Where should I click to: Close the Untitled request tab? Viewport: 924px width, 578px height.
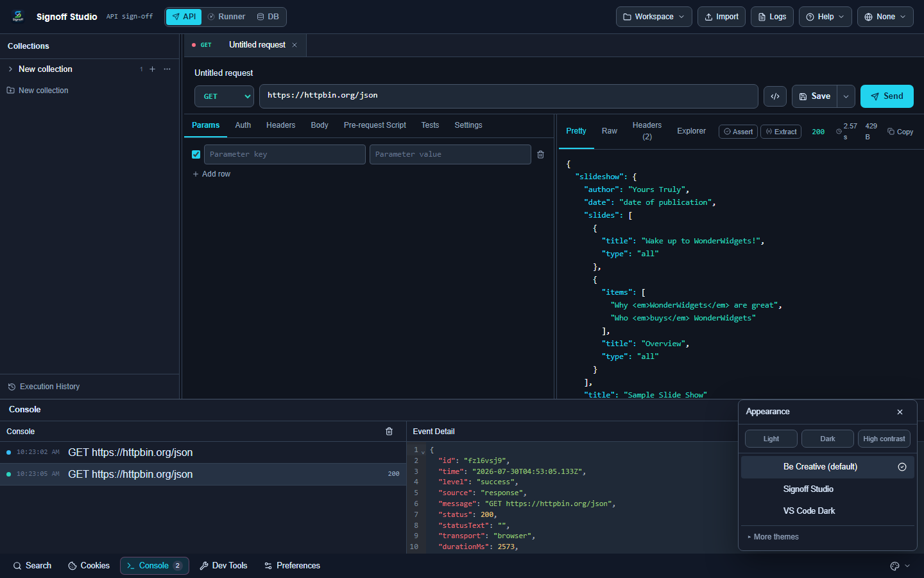coord(295,45)
